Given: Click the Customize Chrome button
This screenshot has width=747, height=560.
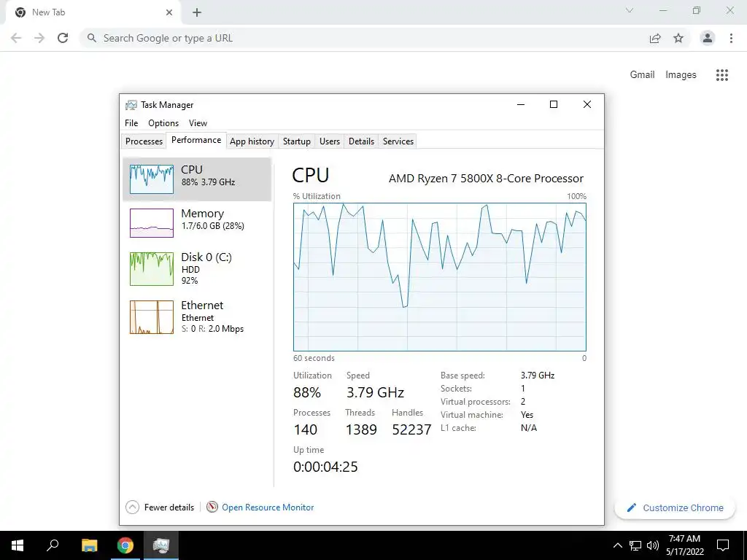Looking at the screenshot, I should pyautogui.click(x=675, y=507).
